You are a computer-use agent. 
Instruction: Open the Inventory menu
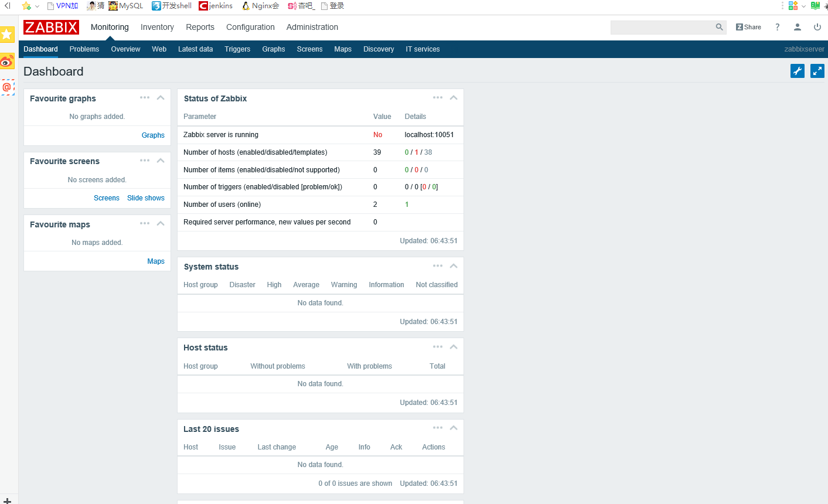click(157, 27)
